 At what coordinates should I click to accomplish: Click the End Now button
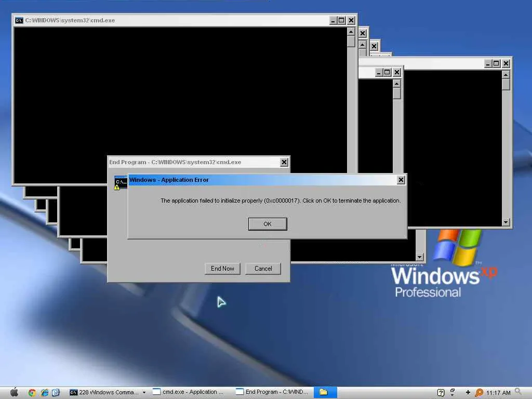[x=222, y=269]
